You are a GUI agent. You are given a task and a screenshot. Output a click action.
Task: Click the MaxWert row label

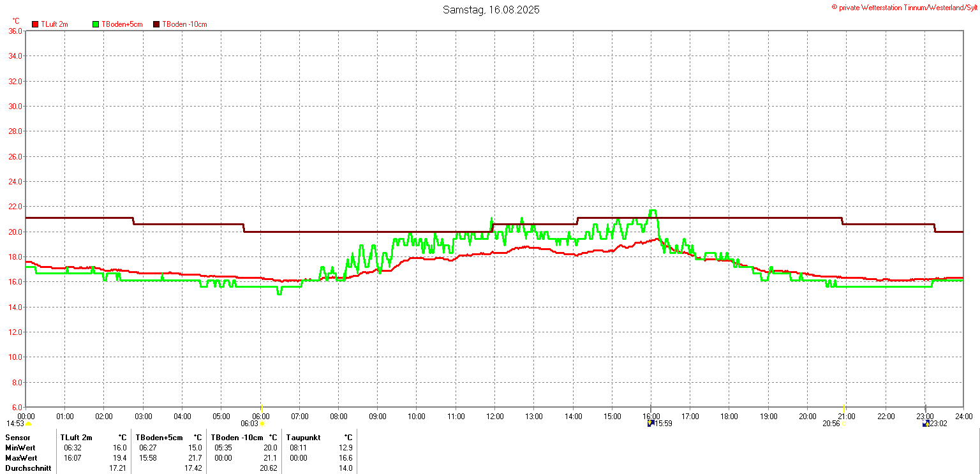[x=22, y=458]
